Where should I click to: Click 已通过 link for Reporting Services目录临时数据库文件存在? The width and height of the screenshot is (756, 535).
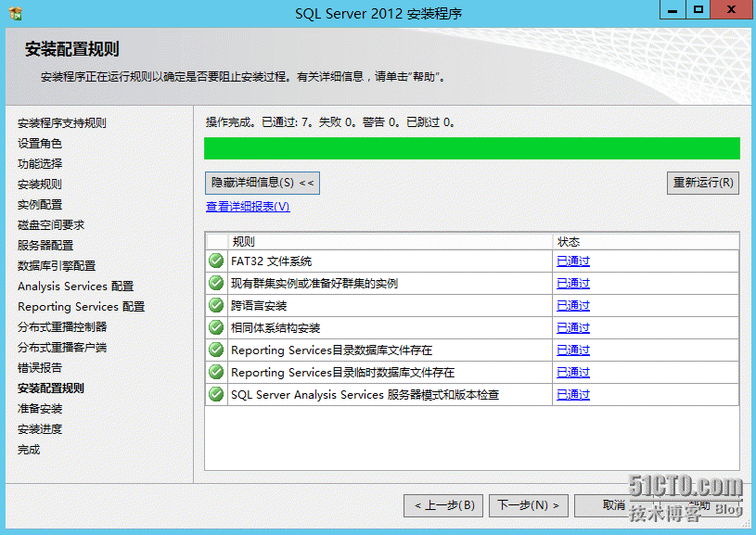573,372
